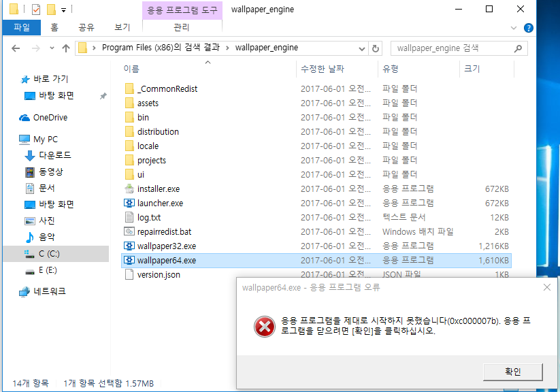Viewport: 560px width, 392px height.
Task: Select the bin folder icon
Action: [x=129, y=117]
